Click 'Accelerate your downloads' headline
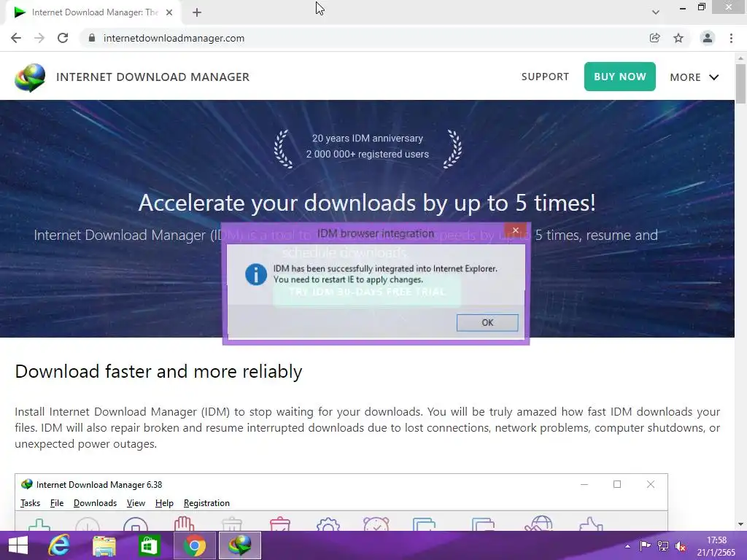Viewport: 747px width, 560px height. pos(367,203)
